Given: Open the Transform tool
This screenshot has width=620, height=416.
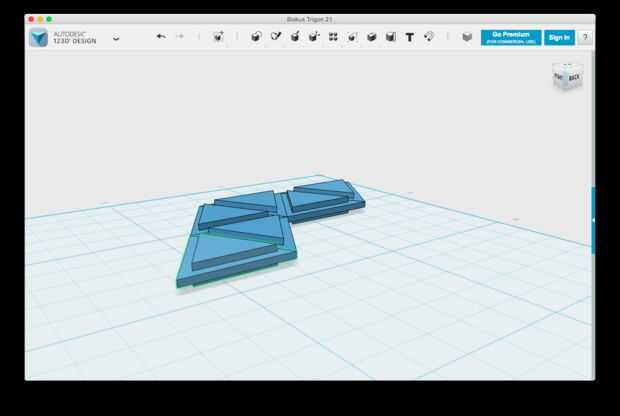Looking at the screenshot, I should [x=218, y=37].
